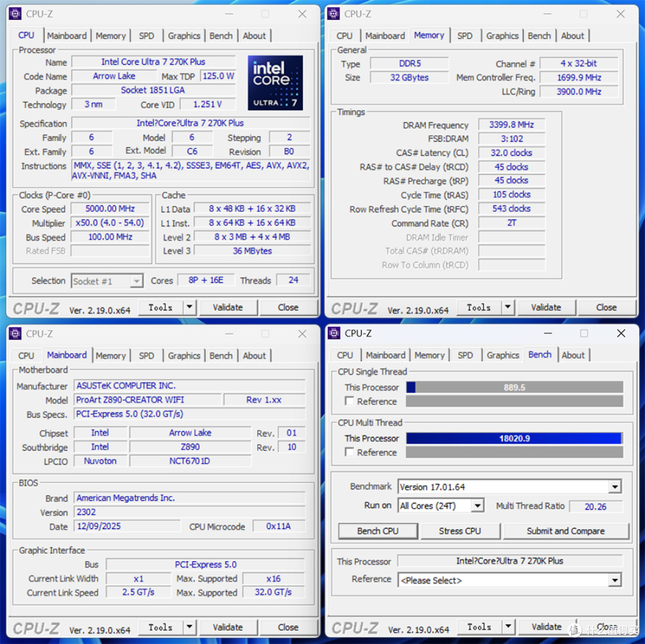The width and height of the screenshot is (645, 644).
Task: Click the CAS# Latency 32.0 clocks value
Action: click(511, 153)
